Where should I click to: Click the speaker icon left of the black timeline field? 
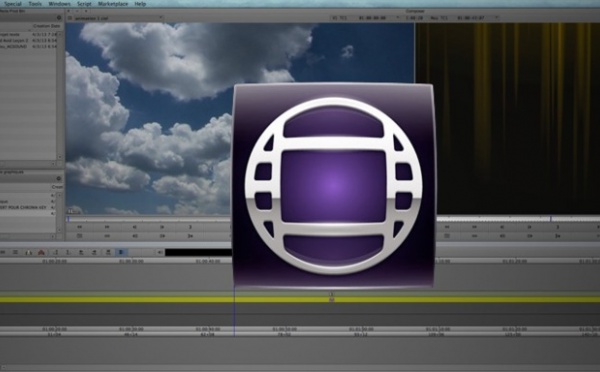pyautogui.click(x=160, y=252)
